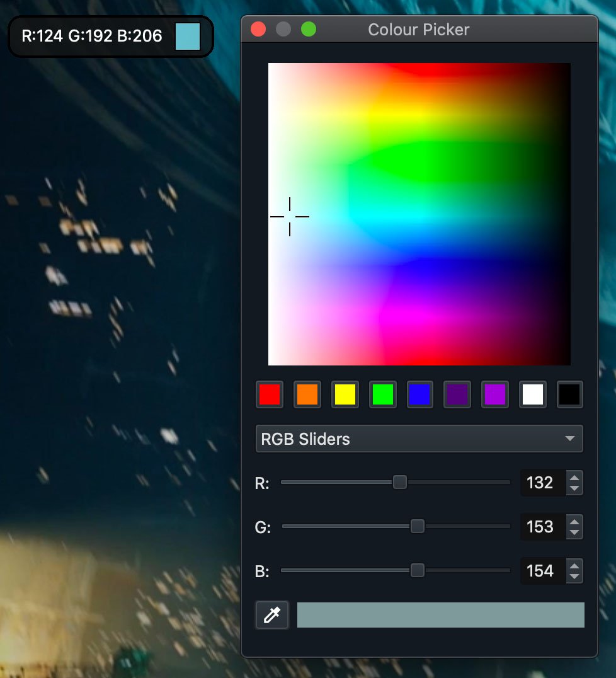Open the RGB Sliders mode dropdown

(x=419, y=439)
